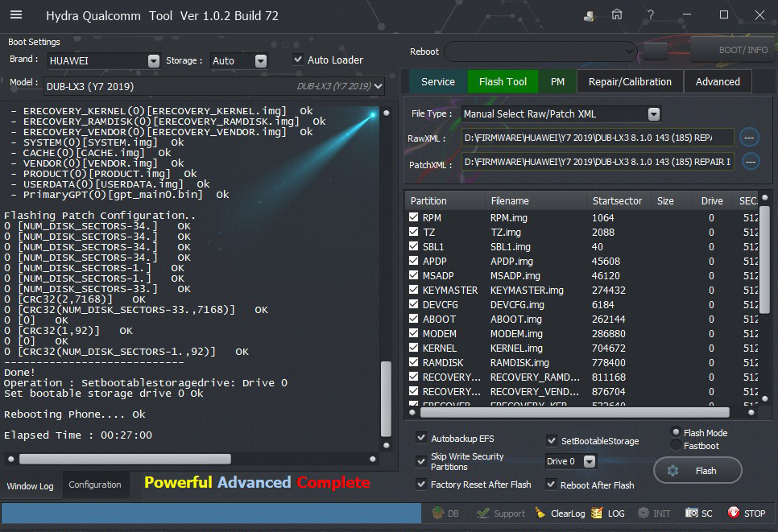Toggle Autobackup EFS checkbox
Screen dimensions: 778x532
pyautogui.click(x=421, y=438)
